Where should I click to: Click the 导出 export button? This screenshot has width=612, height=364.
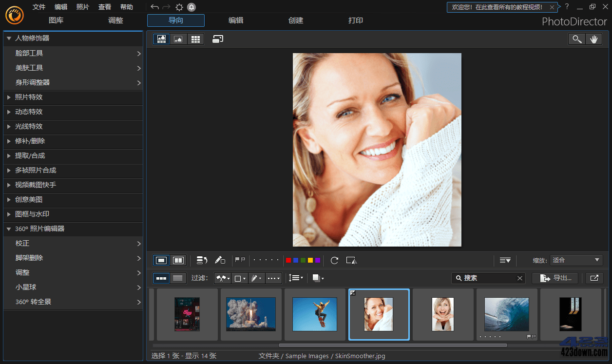pyautogui.click(x=555, y=278)
